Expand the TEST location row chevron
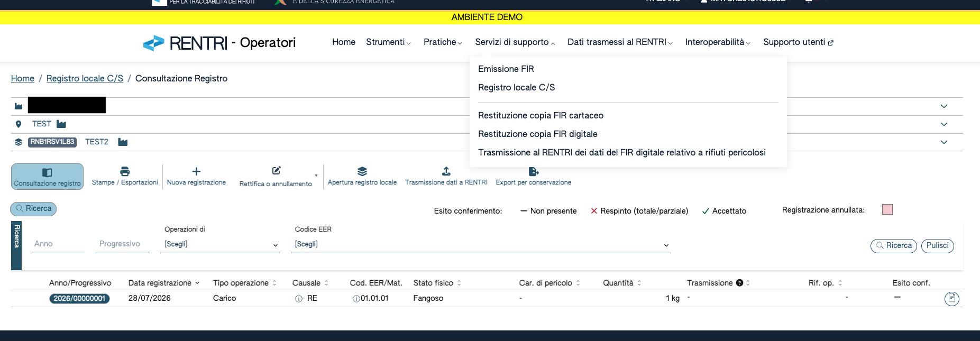Screen dimensions: 980x341 944,124
